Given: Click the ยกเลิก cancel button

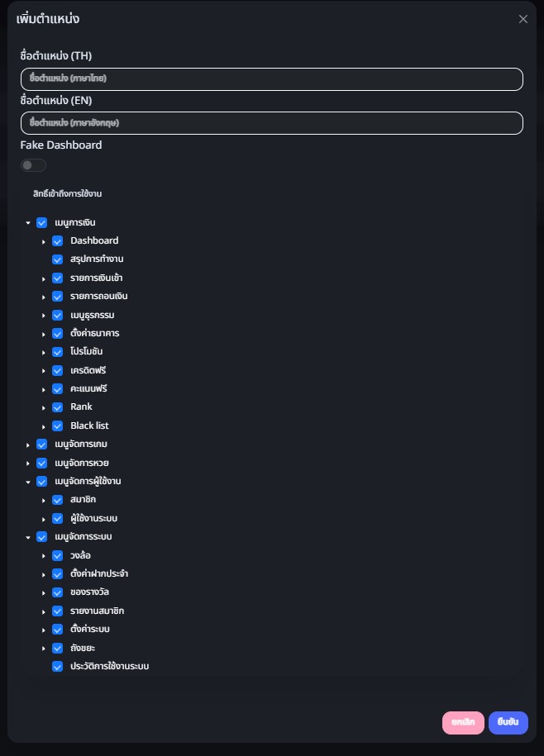Looking at the screenshot, I should [x=463, y=722].
